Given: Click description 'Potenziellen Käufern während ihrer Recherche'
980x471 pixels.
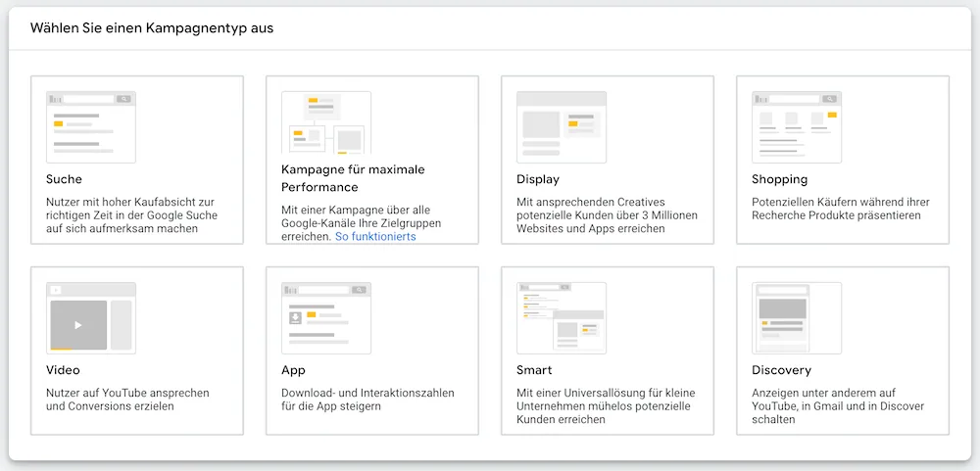Looking at the screenshot, I should [x=841, y=209].
